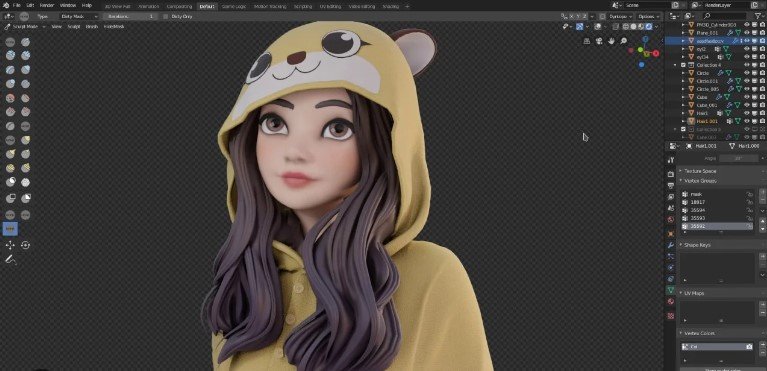Image resolution: width=767 pixels, height=371 pixels.
Task: Open the Options dropdown button
Action: (649, 16)
